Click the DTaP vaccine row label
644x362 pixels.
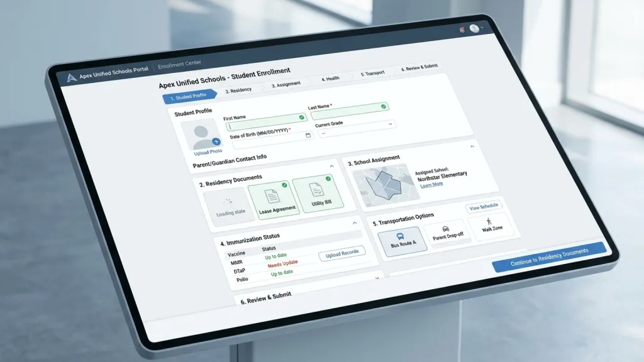(239, 271)
